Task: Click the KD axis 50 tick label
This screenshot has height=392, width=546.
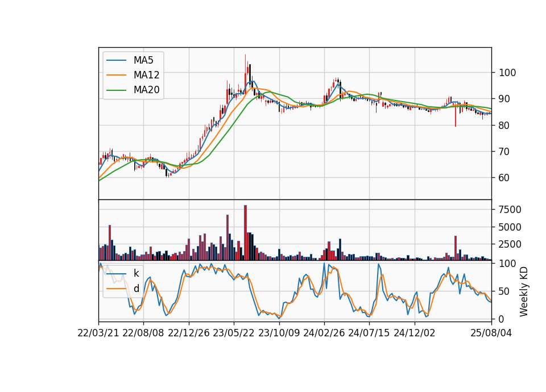Action: coord(504,291)
